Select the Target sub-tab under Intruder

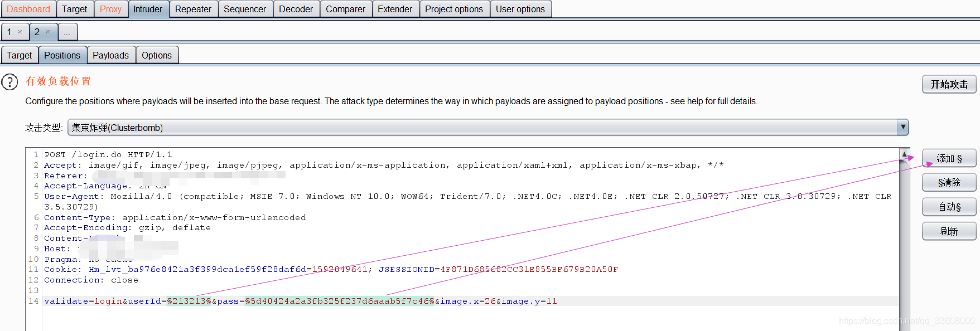(x=20, y=55)
